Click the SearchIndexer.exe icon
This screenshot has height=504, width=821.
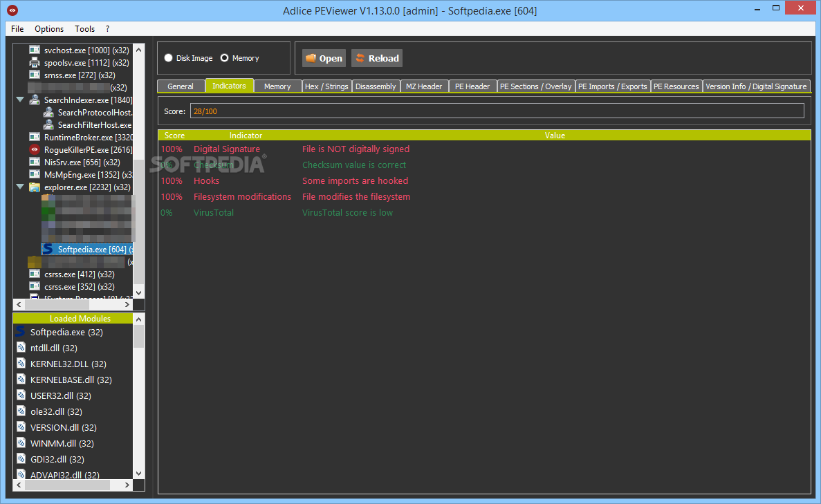tap(35, 100)
